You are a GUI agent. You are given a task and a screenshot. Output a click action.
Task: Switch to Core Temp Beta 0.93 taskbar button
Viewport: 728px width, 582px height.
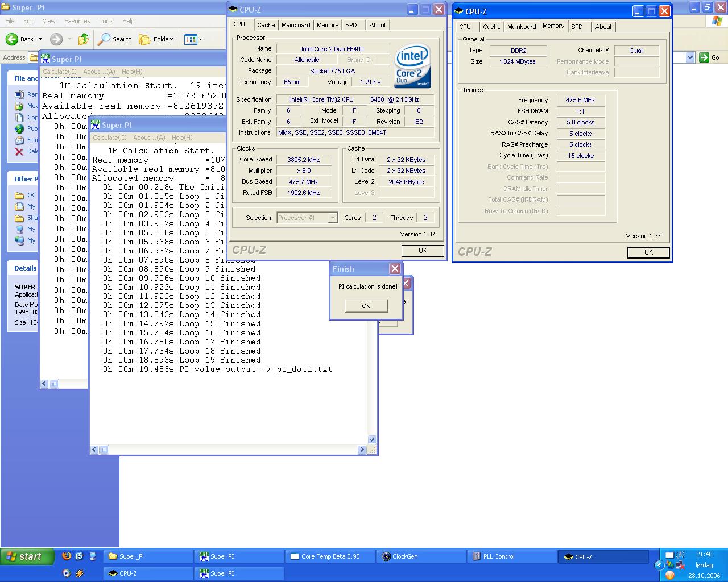coord(330,556)
